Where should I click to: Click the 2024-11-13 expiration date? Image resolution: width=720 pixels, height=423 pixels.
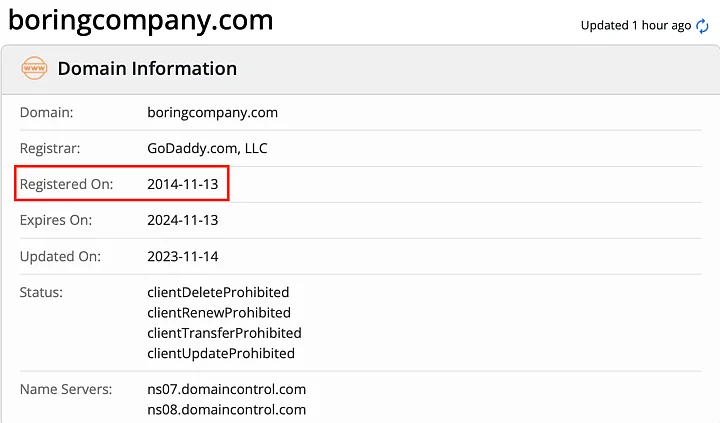click(182, 220)
